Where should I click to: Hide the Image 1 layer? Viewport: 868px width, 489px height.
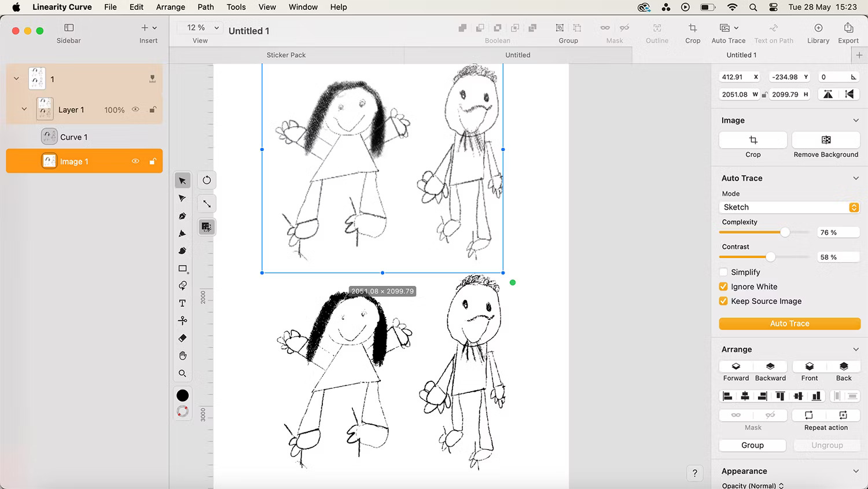(135, 161)
